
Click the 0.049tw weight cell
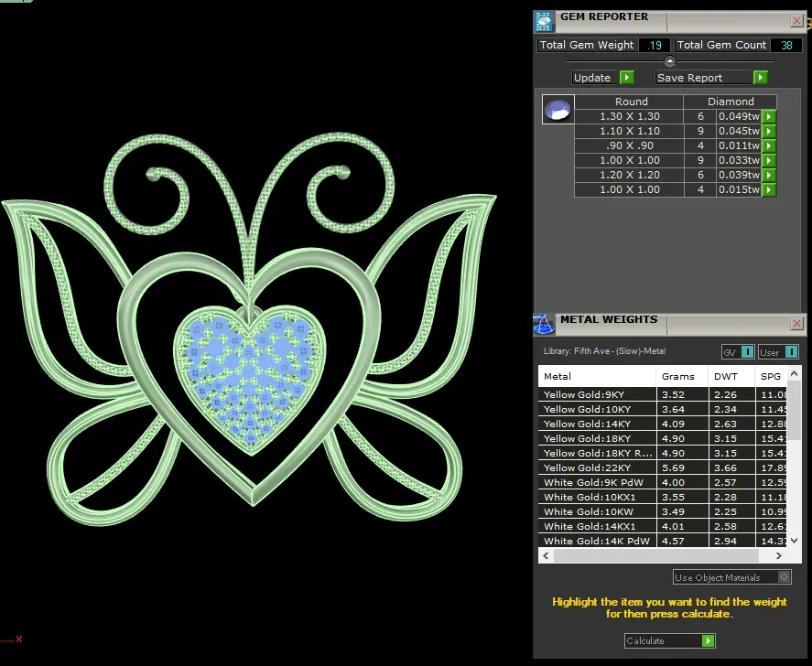click(x=739, y=116)
